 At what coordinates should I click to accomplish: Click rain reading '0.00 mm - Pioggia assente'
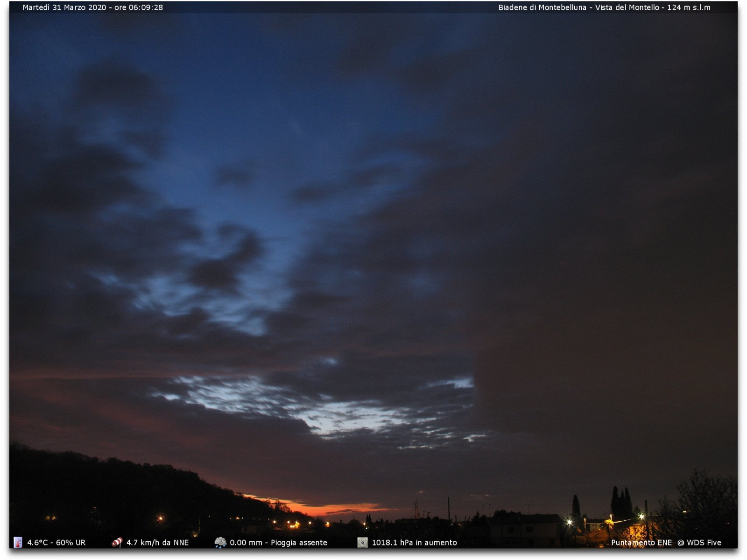[278, 543]
